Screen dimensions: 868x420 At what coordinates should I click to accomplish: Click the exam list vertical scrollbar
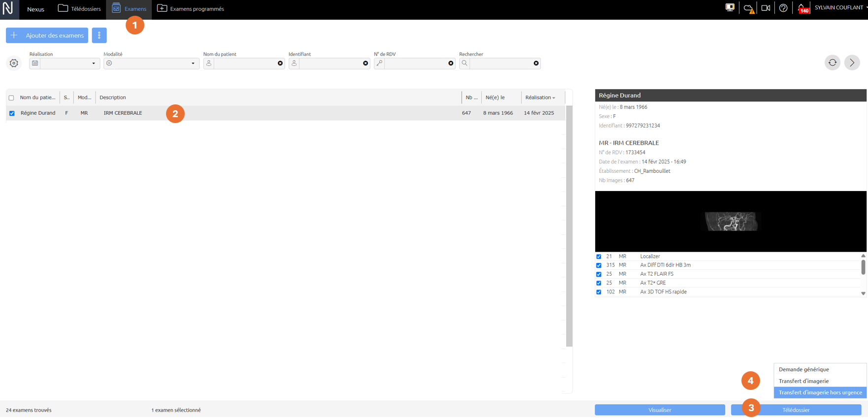pos(569,226)
